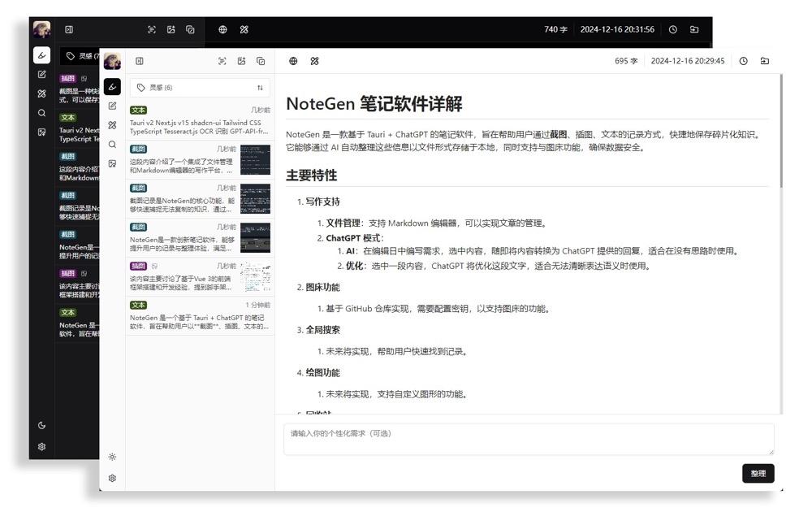Click the 整理 button to organize notes
Image resolution: width=812 pixels, height=512 pixels.
[757, 473]
